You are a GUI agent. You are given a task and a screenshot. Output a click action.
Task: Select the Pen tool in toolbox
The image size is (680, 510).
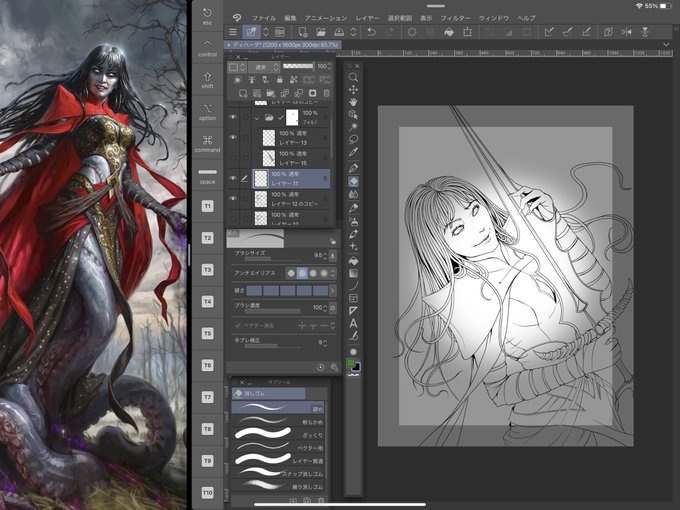click(x=353, y=168)
